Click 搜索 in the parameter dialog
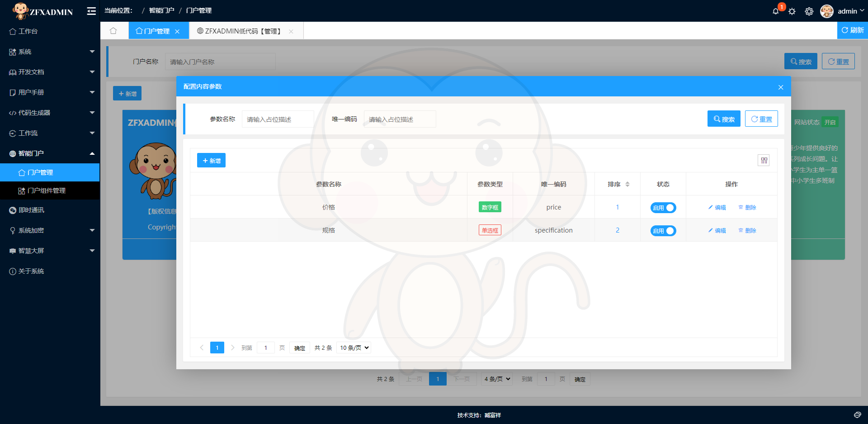868x424 pixels. [724, 119]
